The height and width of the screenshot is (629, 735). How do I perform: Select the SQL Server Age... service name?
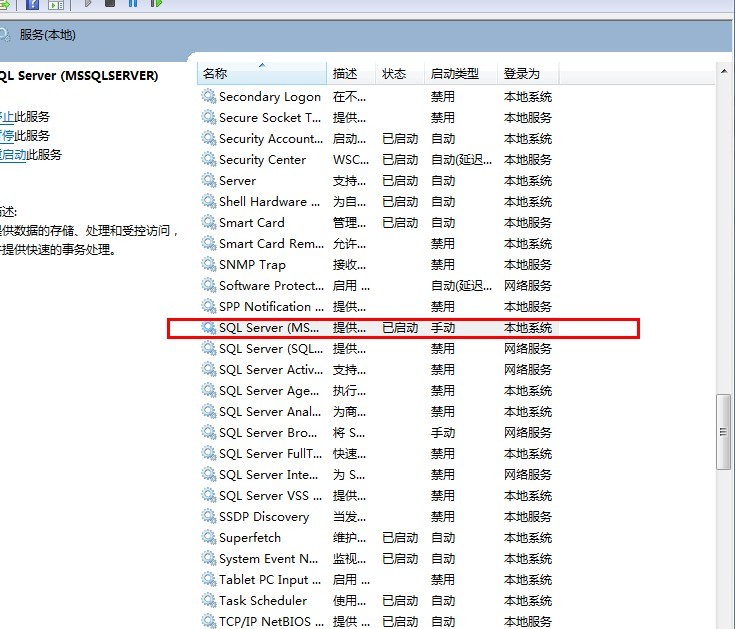coord(269,391)
